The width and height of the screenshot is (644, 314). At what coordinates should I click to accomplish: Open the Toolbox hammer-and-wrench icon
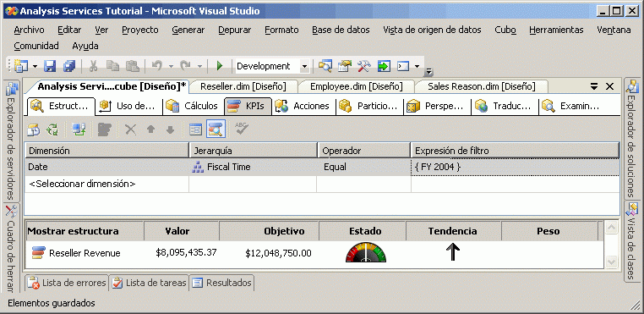coord(364,66)
